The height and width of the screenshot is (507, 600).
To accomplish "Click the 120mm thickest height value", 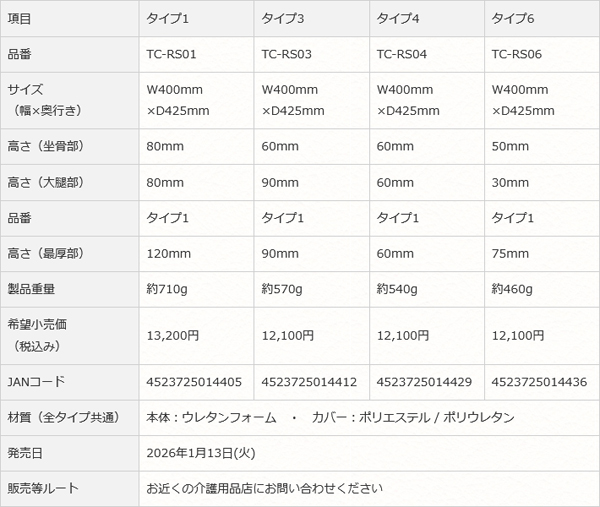I will coord(168,254).
